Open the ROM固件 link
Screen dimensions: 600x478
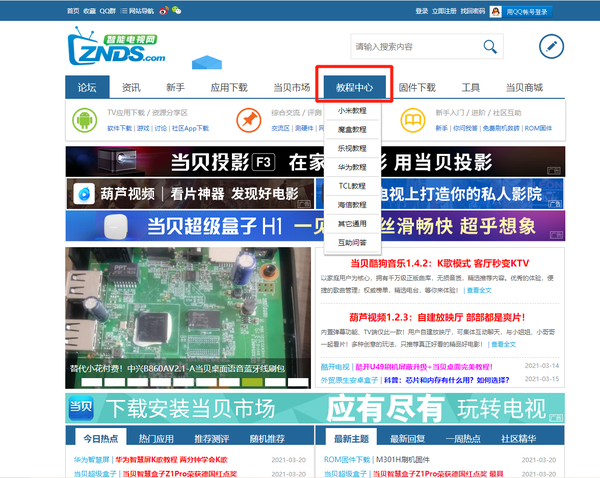pos(538,128)
